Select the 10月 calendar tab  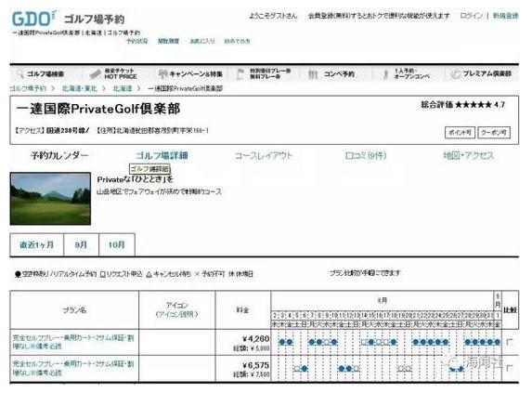(x=117, y=244)
